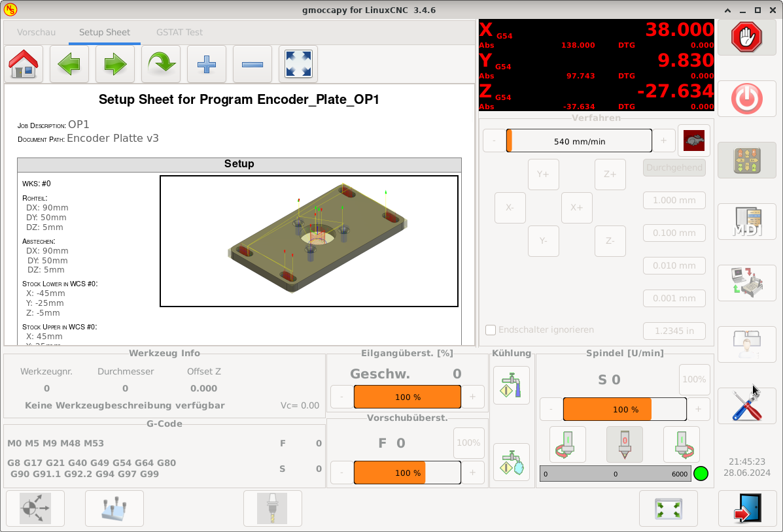Select the Setup Sheet tab
The width and height of the screenshot is (783, 532).
(x=105, y=33)
